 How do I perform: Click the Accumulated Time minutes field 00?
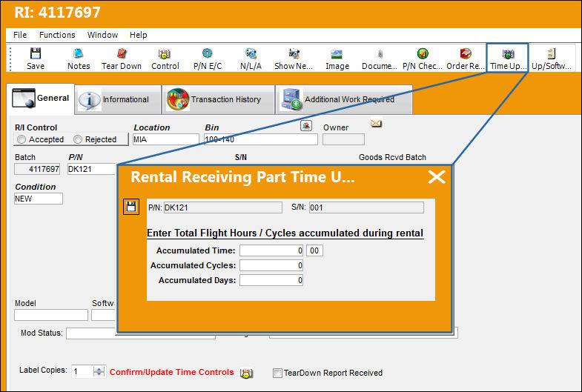[314, 250]
